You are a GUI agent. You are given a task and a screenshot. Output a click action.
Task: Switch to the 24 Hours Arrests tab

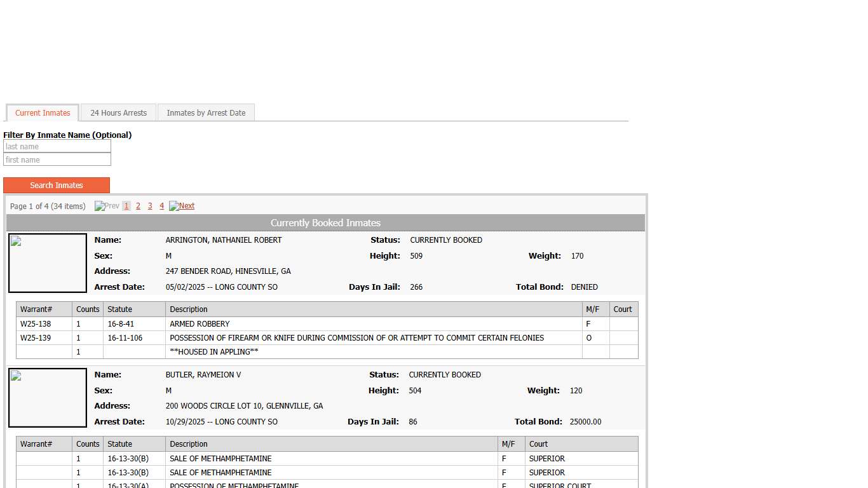pos(118,113)
